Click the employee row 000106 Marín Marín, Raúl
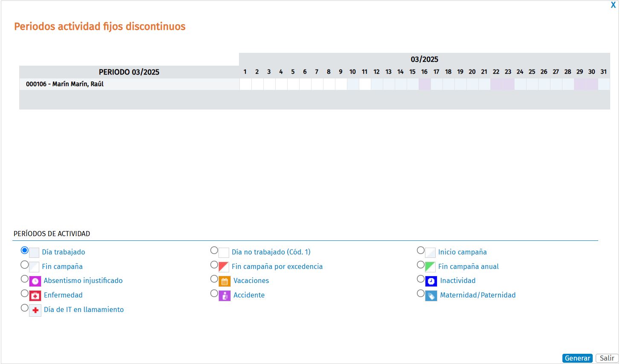Viewport: 620px width, 364px height. click(x=65, y=84)
